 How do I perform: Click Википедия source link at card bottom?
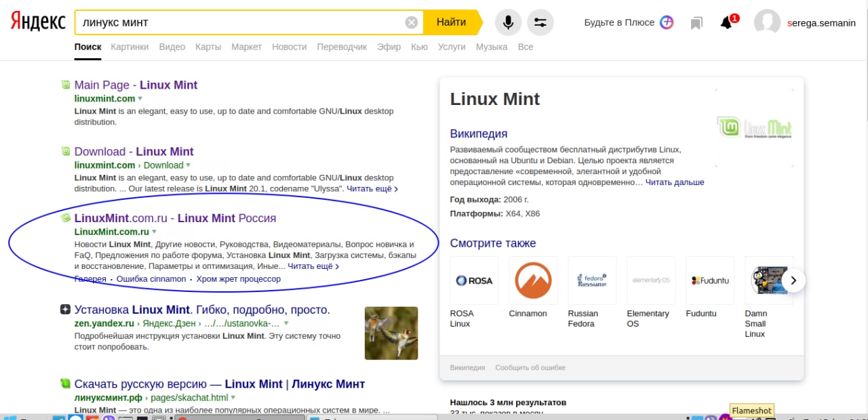[x=468, y=368]
